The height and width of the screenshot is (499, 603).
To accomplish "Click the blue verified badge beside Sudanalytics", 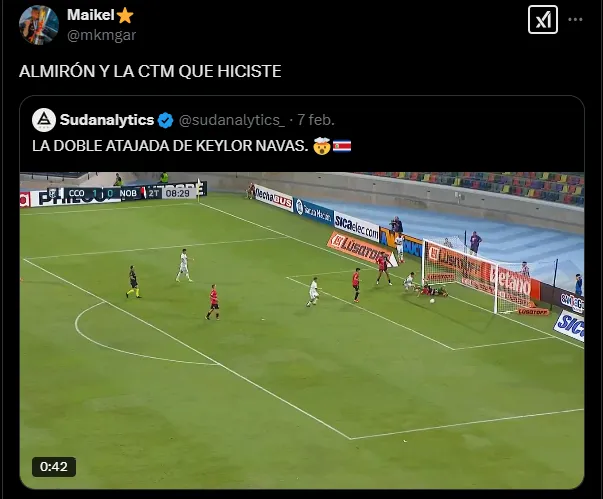I will [x=166, y=120].
